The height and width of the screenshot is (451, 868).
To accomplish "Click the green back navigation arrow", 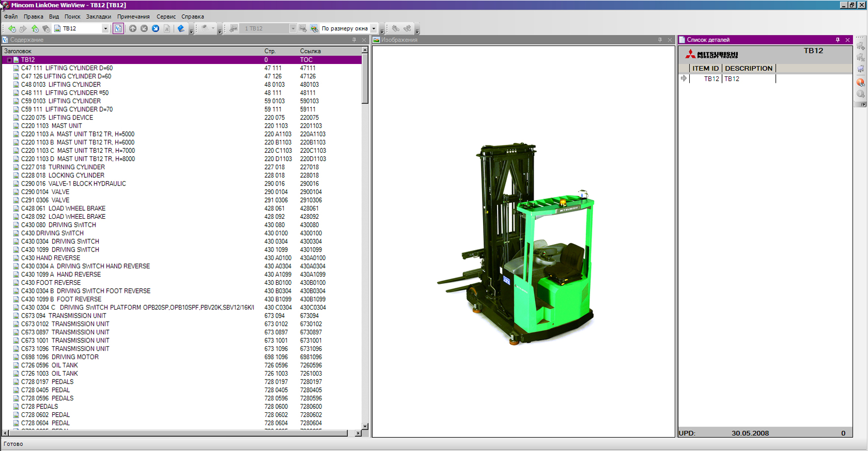I will (12, 29).
